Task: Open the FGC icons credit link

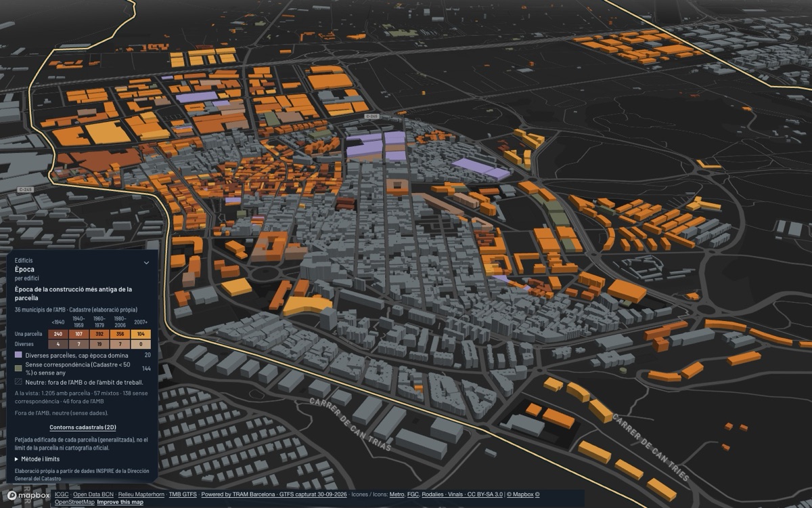Action: point(413,494)
